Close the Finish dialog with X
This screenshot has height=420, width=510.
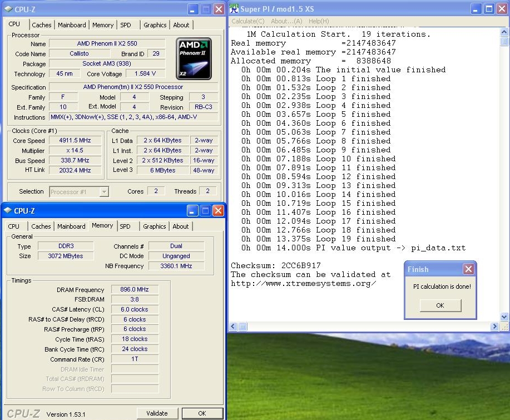(x=468, y=269)
